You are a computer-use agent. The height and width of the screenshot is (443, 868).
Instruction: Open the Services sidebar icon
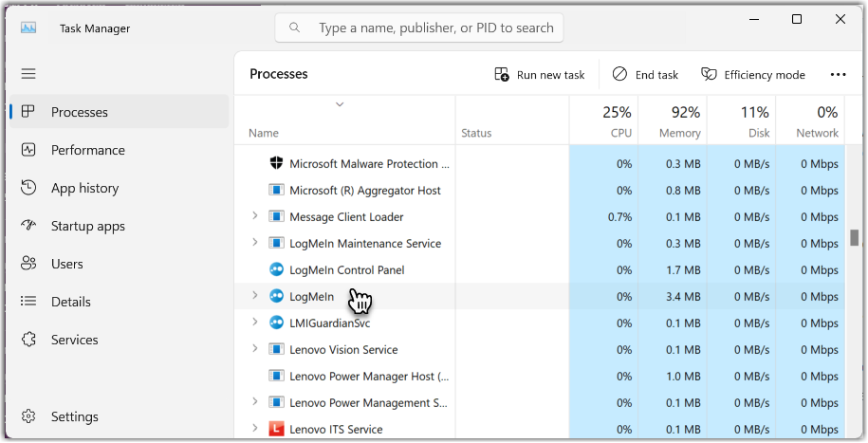[28, 340]
